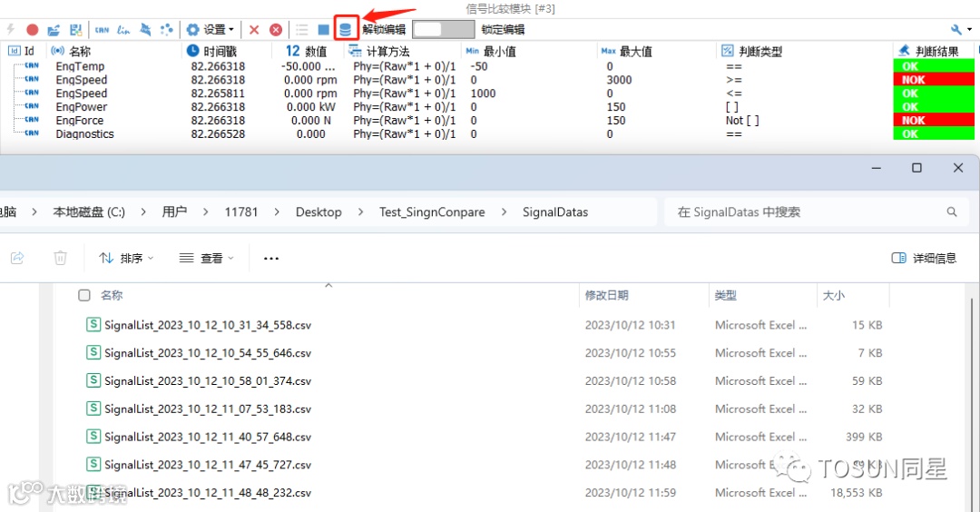The width and height of the screenshot is (980, 512).
Task: Click SignalDatas breadcrumb folder
Action: [555, 212]
